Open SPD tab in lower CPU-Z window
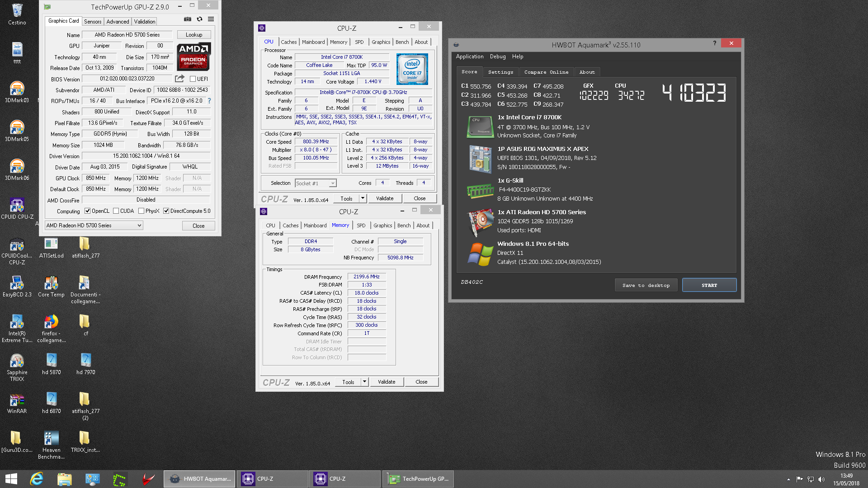This screenshot has width=868, height=488. [x=361, y=225]
